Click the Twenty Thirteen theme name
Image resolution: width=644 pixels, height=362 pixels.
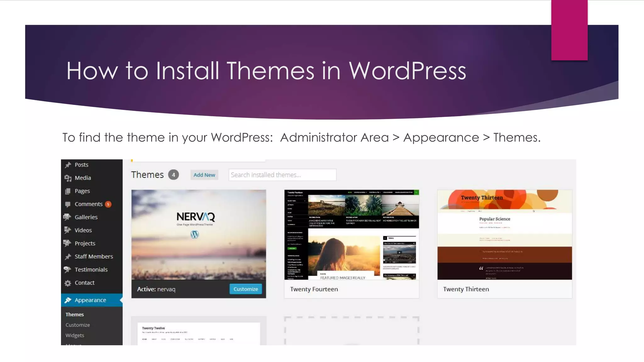[466, 289]
